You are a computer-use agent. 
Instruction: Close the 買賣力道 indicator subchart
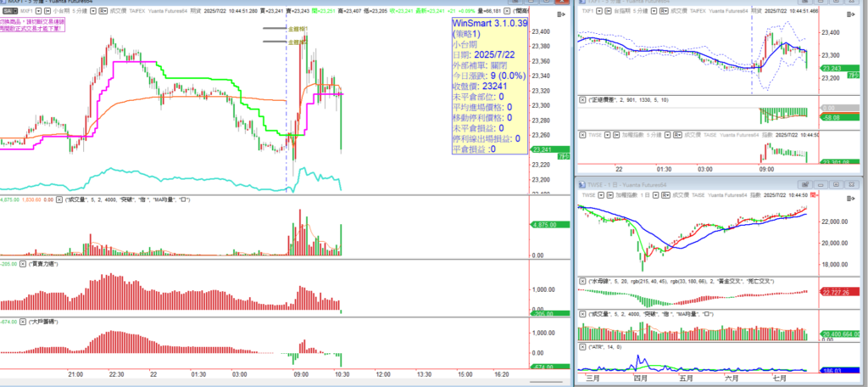tap(23, 264)
